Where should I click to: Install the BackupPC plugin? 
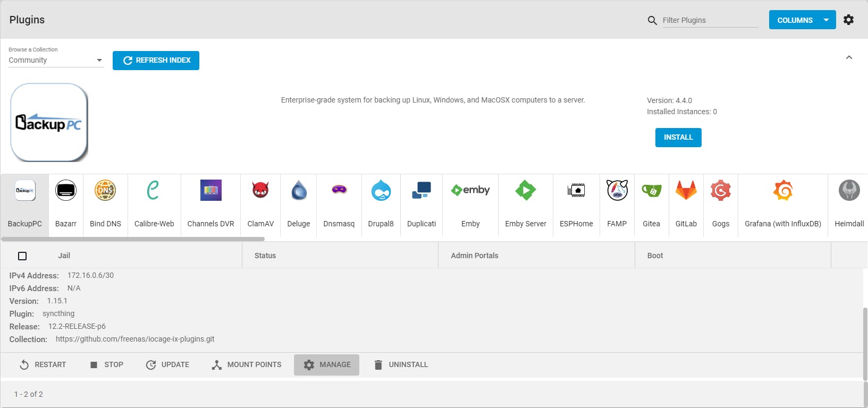(678, 138)
